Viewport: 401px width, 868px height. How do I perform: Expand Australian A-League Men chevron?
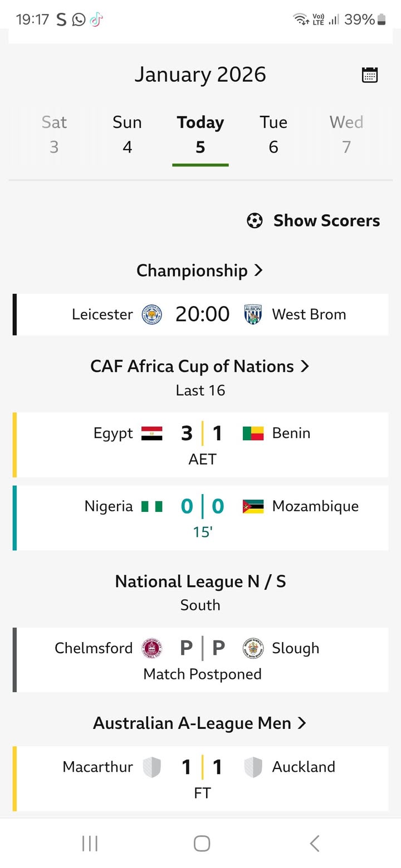pos(302,723)
